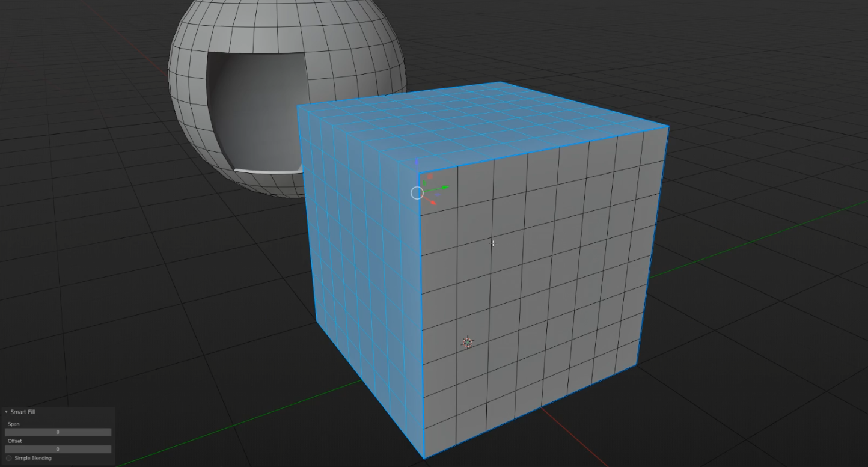Click the white origin circle on the cube
The width and height of the screenshot is (868, 467).
point(417,192)
